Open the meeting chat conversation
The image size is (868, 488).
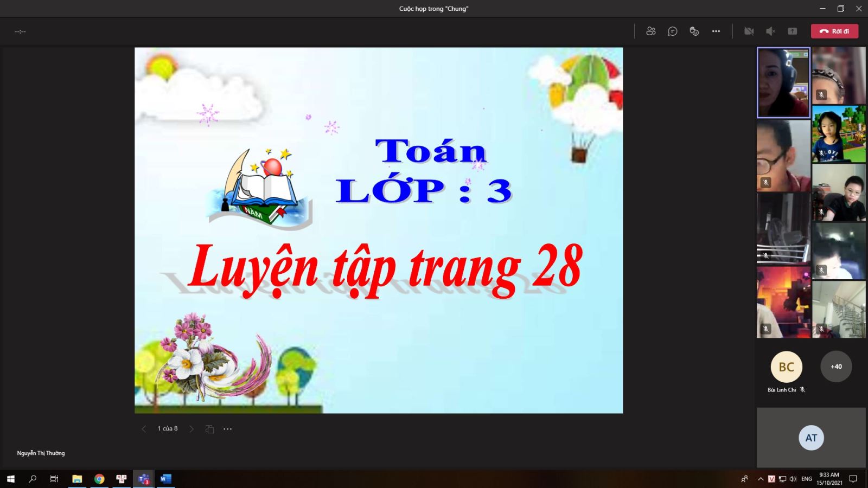pyautogui.click(x=673, y=31)
